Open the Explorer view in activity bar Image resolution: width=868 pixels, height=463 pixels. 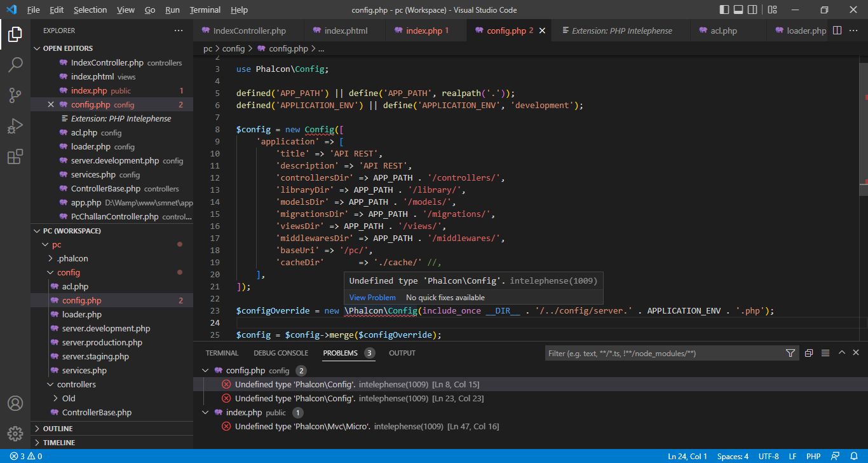point(15,34)
